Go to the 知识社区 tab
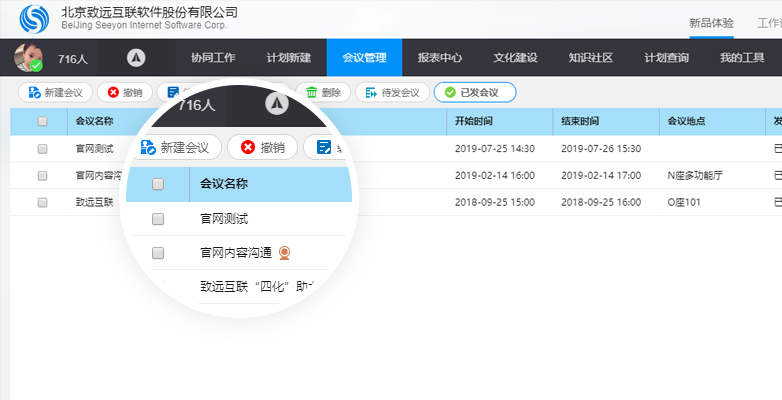This screenshot has height=400, width=782. coord(591,58)
